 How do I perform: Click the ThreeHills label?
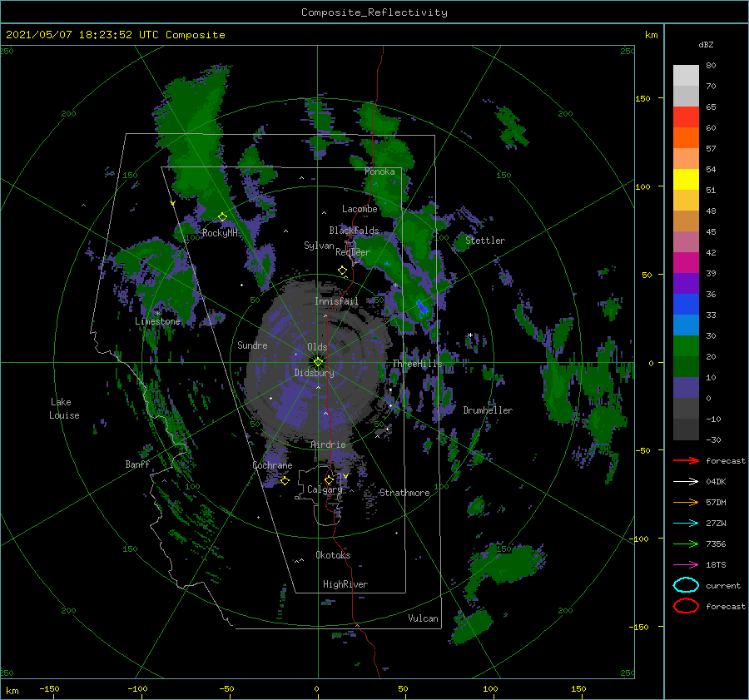coord(418,364)
